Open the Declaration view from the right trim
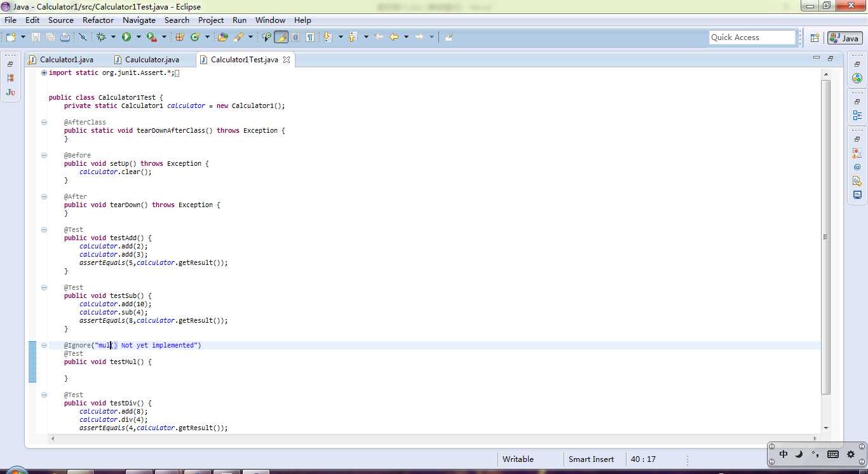This screenshot has height=474, width=868. 857,181
